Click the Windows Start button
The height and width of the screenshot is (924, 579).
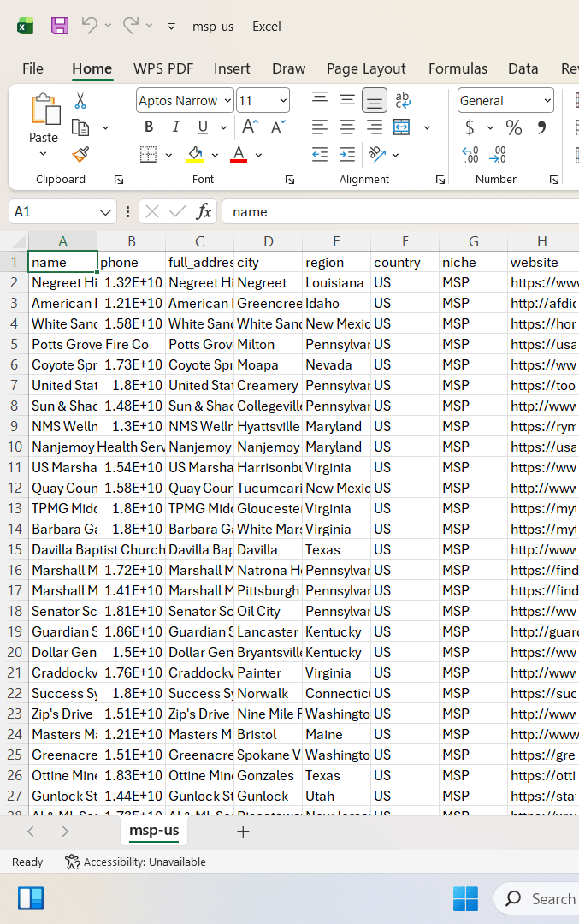pyautogui.click(x=465, y=898)
